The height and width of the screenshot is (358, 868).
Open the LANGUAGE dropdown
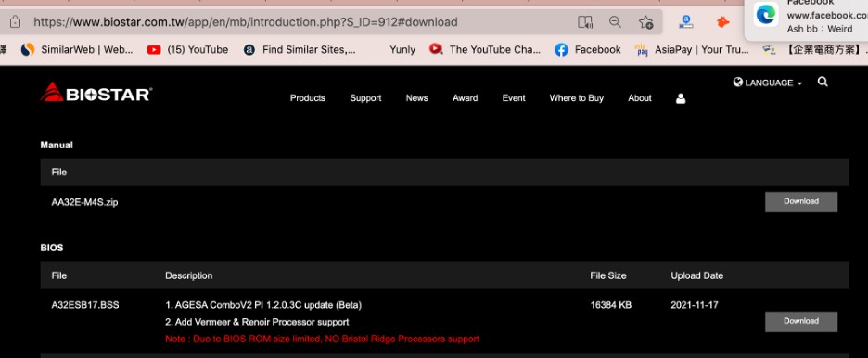[x=768, y=83]
